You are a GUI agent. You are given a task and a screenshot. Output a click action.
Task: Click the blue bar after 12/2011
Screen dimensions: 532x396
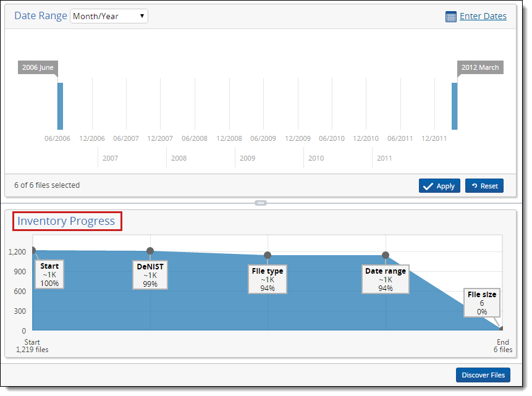(454, 106)
